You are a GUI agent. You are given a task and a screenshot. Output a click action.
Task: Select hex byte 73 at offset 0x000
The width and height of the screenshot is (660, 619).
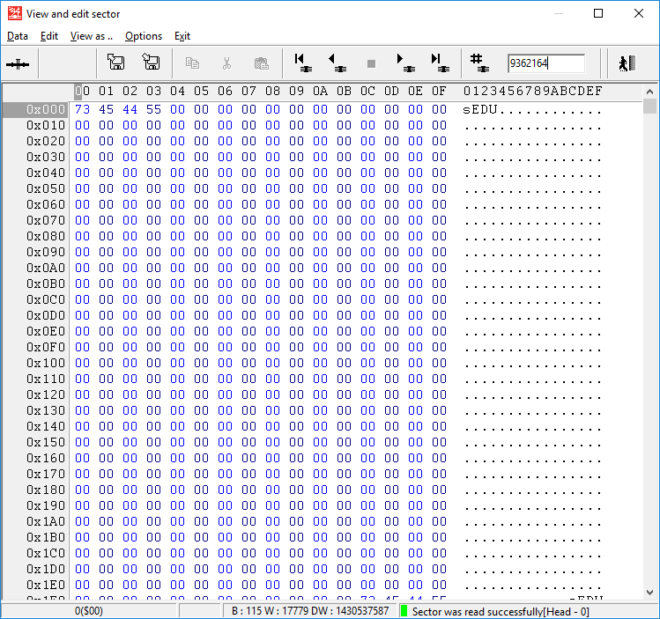click(x=82, y=109)
